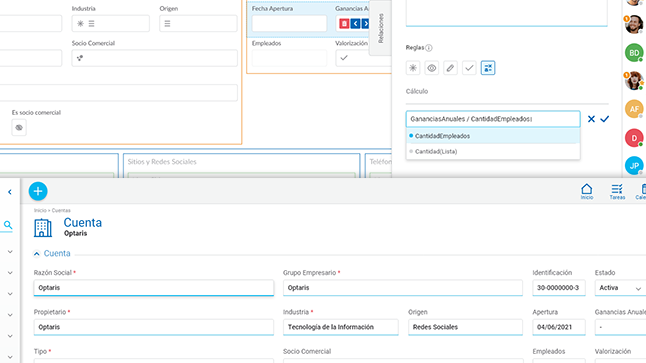Viewport: 646px width, 363px height.
Task: Click the Cuenta building icon
Action: tap(43, 228)
